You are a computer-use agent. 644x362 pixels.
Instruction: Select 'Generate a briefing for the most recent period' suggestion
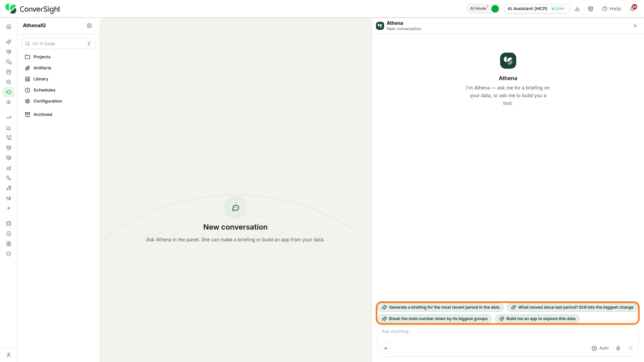pyautogui.click(x=440, y=307)
